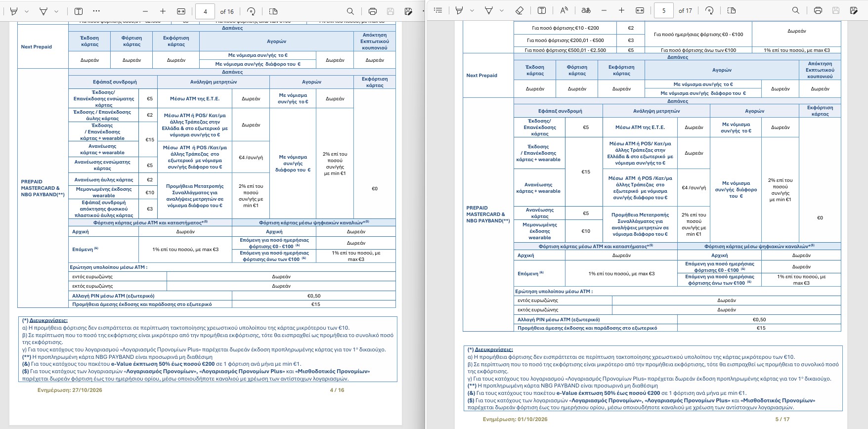
Task: Zoom in on the left PDF
Action: point(163,11)
